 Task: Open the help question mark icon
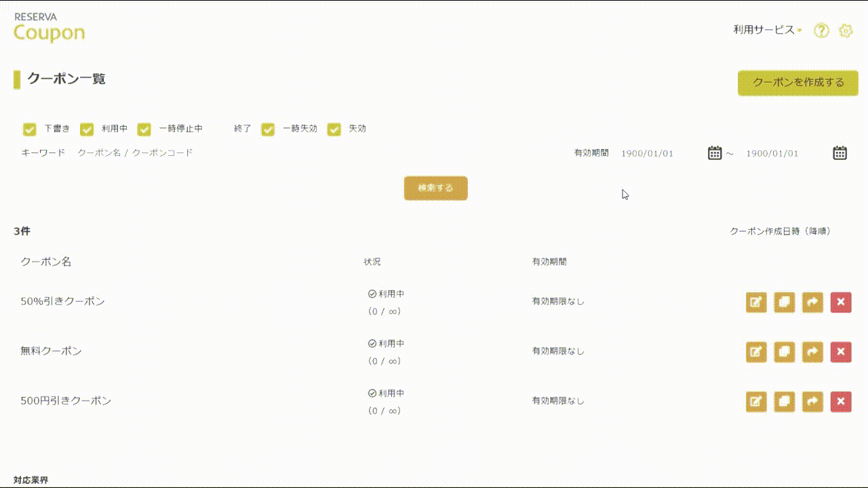click(x=821, y=30)
